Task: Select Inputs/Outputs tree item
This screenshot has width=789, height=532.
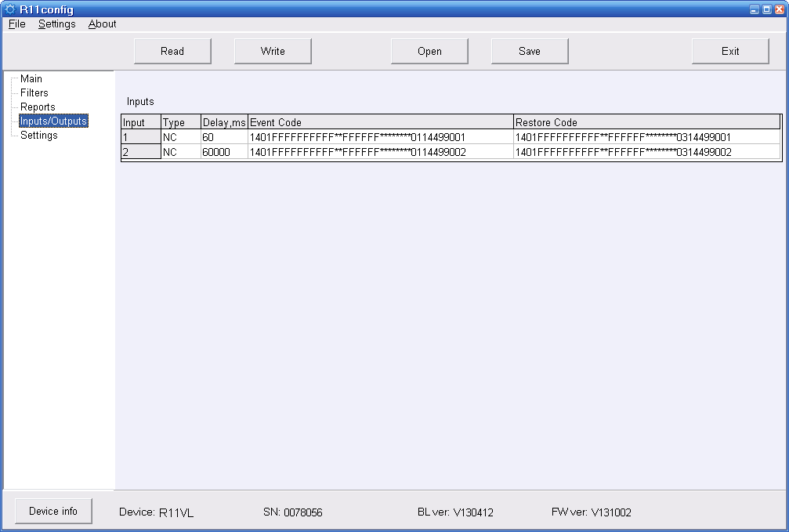Action: pos(53,121)
